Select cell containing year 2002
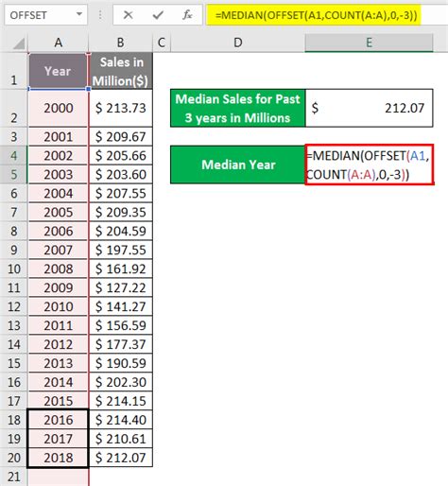The height and width of the screenshot is (486, 448). tap(59, 156)
